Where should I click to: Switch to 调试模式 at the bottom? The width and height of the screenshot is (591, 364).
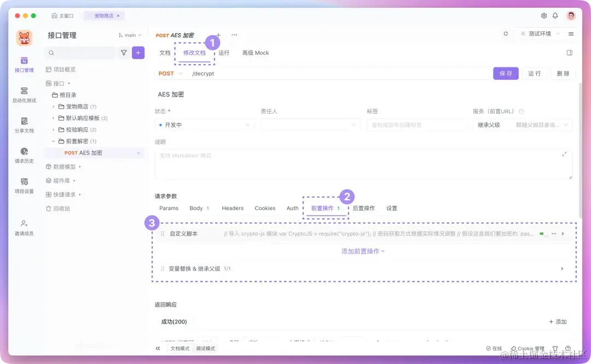pyautogui.click(x=206, y=348)
